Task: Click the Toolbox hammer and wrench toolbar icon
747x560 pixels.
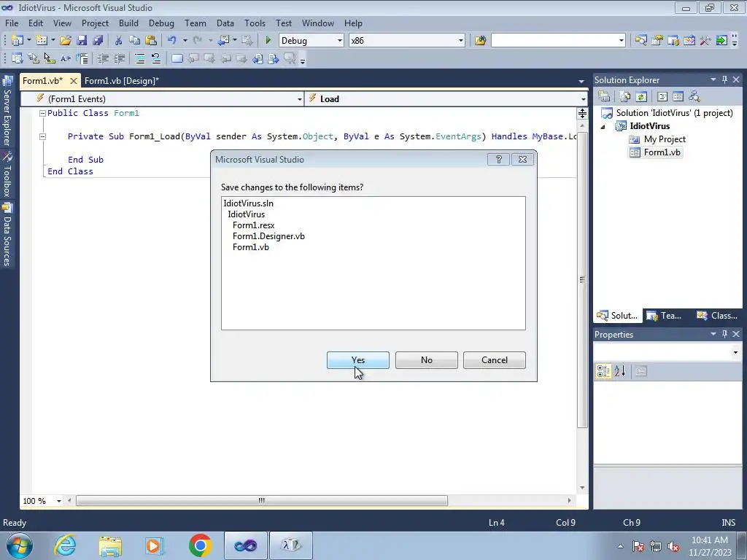Action: [705, 41]
